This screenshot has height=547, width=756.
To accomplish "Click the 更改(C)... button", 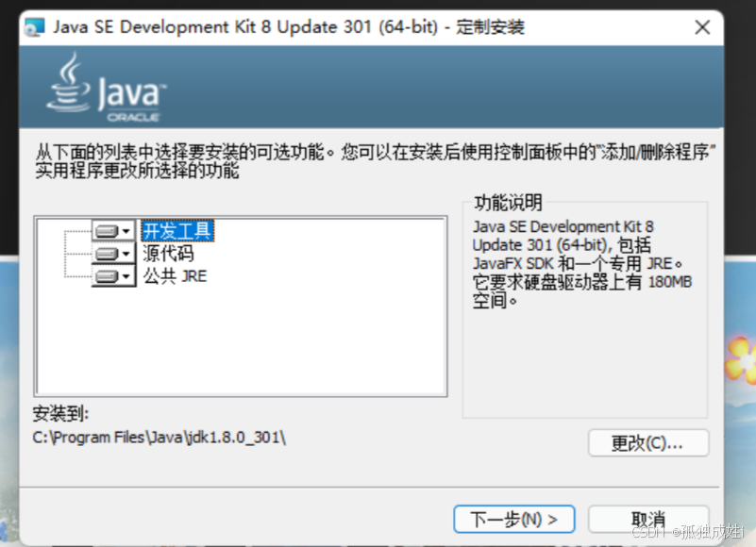I will click(647, 443).
